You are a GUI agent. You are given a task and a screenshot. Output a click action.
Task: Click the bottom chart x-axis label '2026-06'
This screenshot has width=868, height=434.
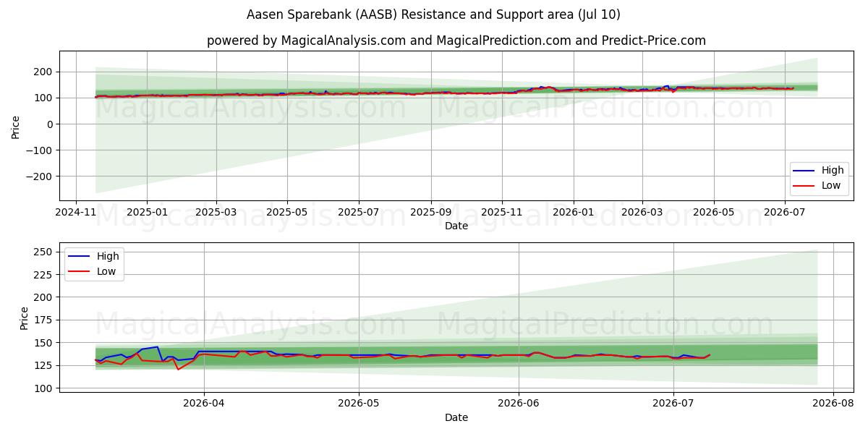click(x=519, y=405)
